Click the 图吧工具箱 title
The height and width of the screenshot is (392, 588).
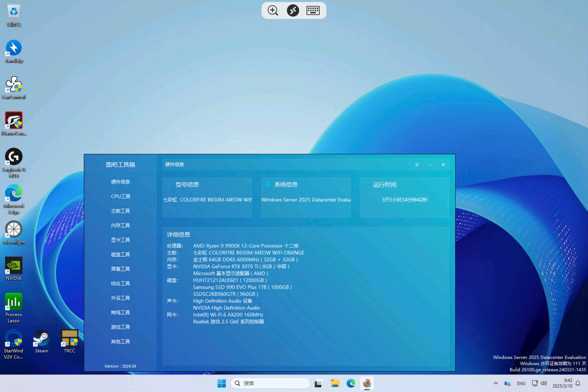pyautogui.click(x=121, y=165)
